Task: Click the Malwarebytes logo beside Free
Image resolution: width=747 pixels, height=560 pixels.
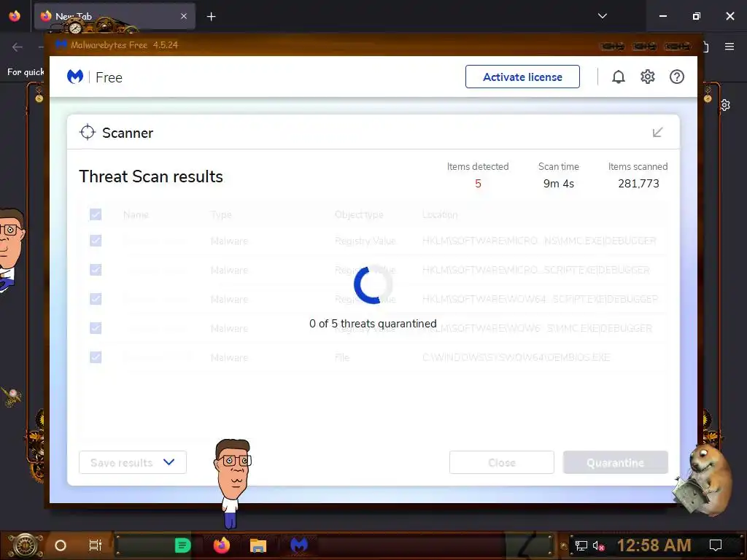Action: [75, 77]
